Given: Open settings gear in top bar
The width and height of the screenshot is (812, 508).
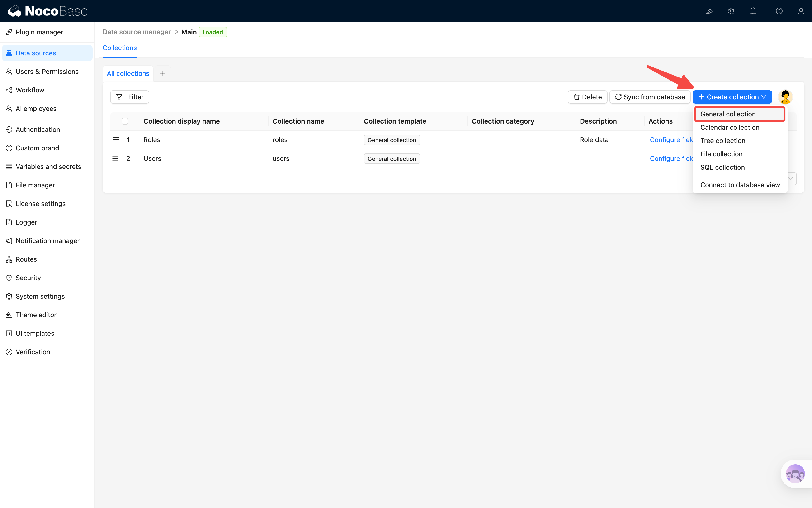Looking at the screenshot, I should point(731,11).
